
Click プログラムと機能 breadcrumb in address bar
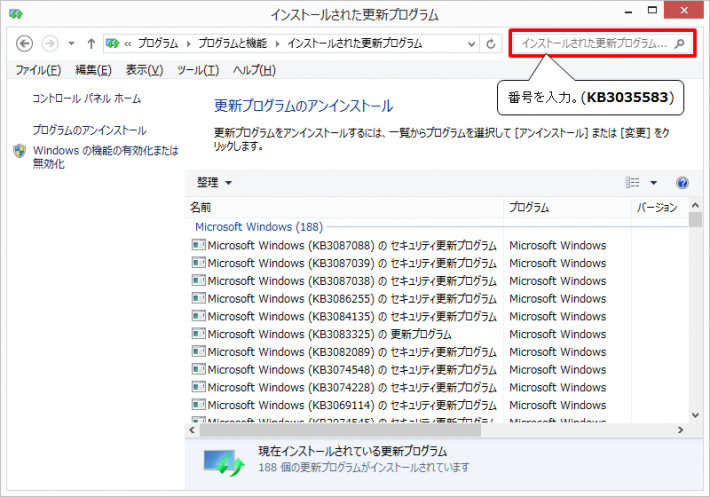pyautogui.click(x=232, y=43)
